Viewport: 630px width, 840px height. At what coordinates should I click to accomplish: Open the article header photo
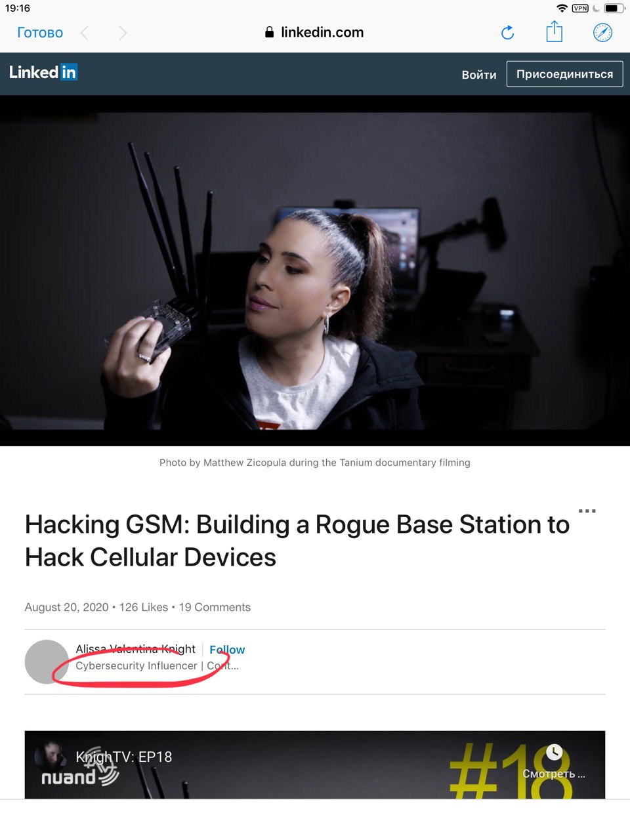coord(315,270)
